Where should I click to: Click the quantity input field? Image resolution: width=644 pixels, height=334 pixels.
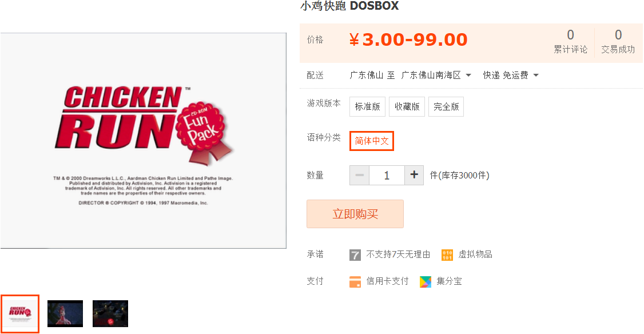pos(387,175)
